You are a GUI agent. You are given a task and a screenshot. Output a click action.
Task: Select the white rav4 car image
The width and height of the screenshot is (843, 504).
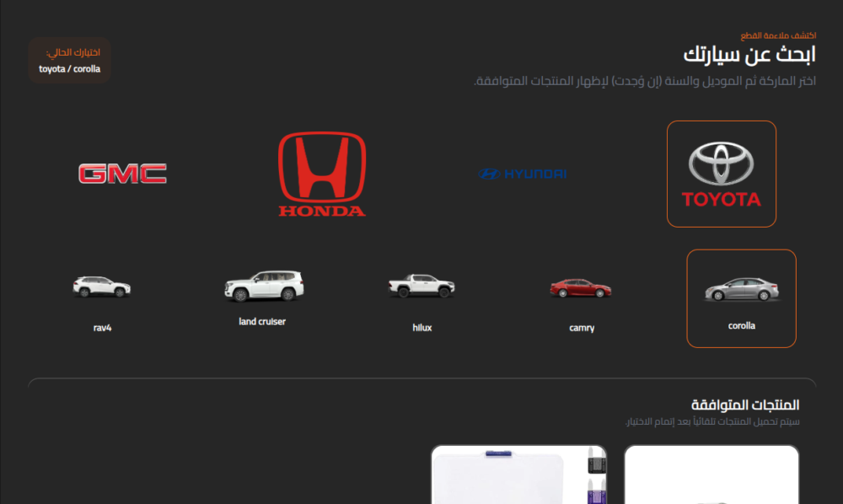(102, 287)
